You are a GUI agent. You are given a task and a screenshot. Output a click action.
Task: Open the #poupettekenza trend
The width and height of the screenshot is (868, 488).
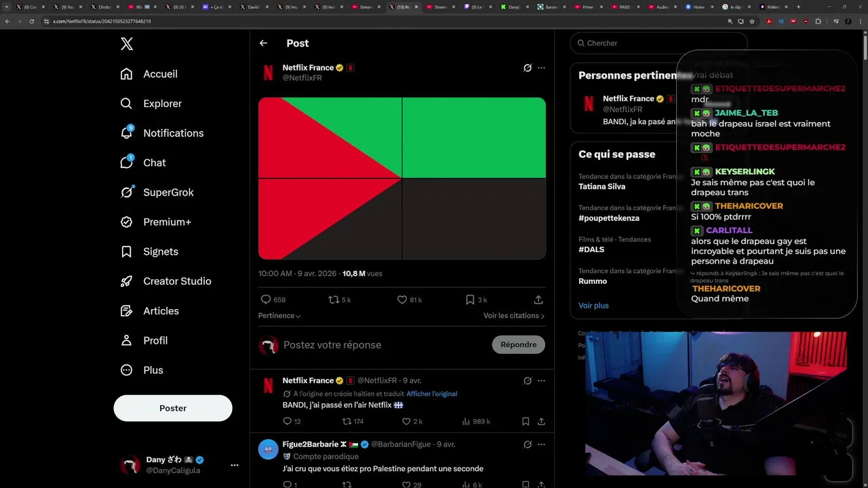click(x=608, y=218)
